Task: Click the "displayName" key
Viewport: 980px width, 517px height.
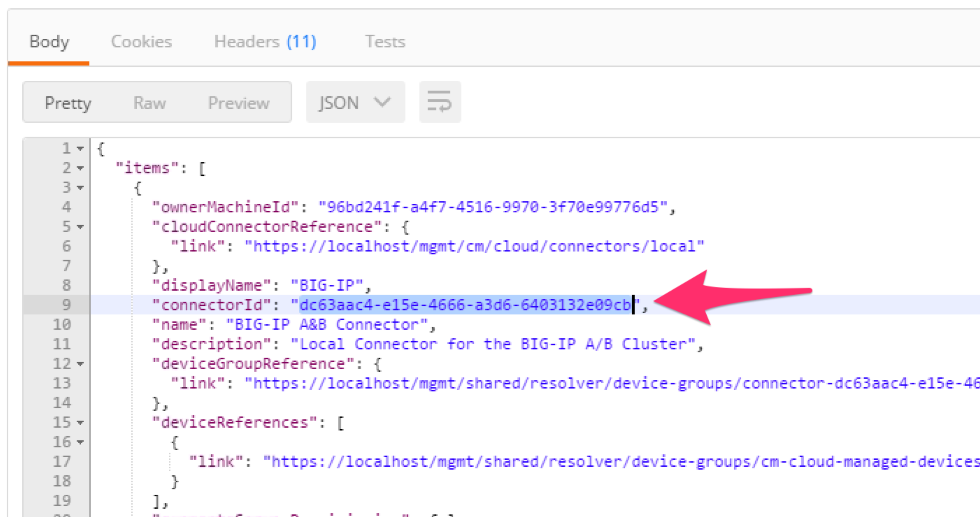Action: pos(211,285)
